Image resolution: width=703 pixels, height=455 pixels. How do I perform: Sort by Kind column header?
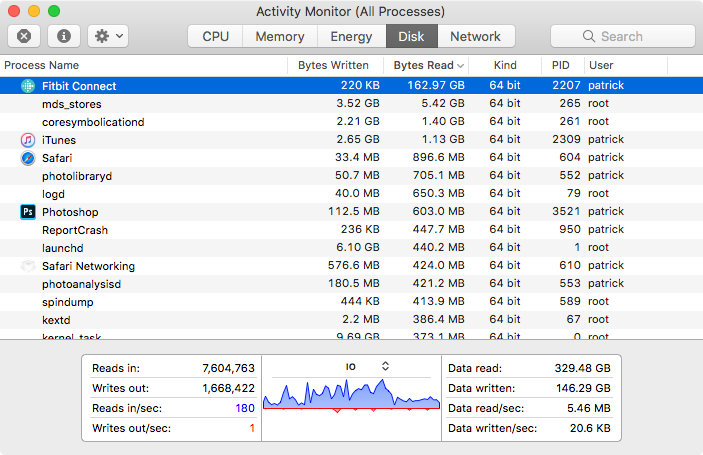point(505,65)
